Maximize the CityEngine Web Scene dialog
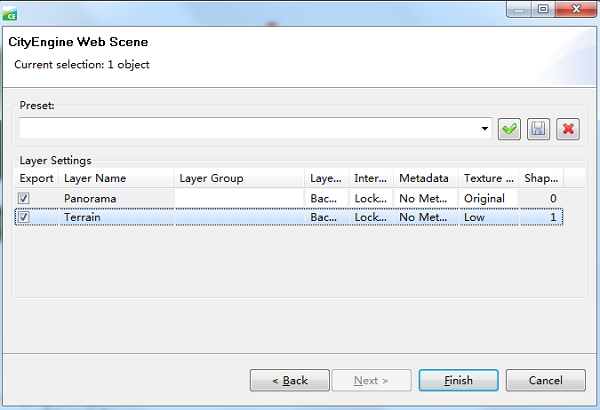The width and height of the screenshot is (600, 410). [x=543, y=9]
